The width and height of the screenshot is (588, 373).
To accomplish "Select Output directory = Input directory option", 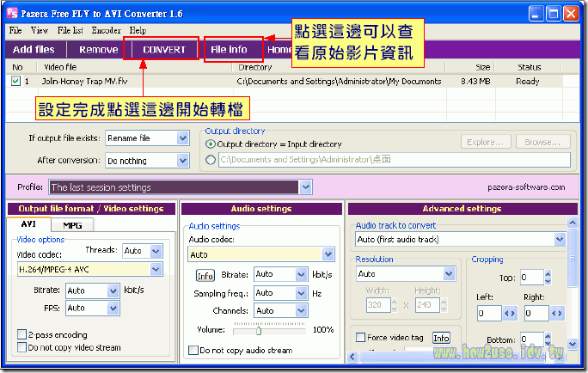I will point(211,144).
